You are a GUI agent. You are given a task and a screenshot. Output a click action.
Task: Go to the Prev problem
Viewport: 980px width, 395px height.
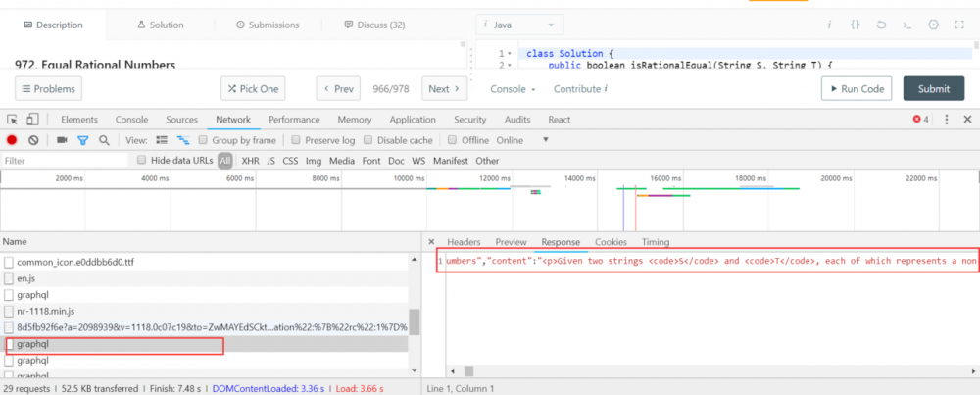click(338, 89)
